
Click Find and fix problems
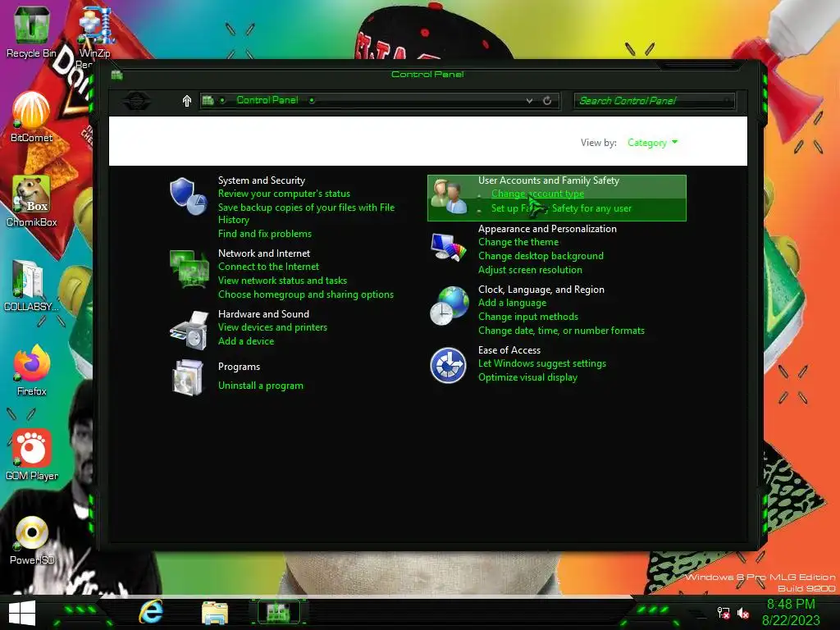click(x=265, y=234)
